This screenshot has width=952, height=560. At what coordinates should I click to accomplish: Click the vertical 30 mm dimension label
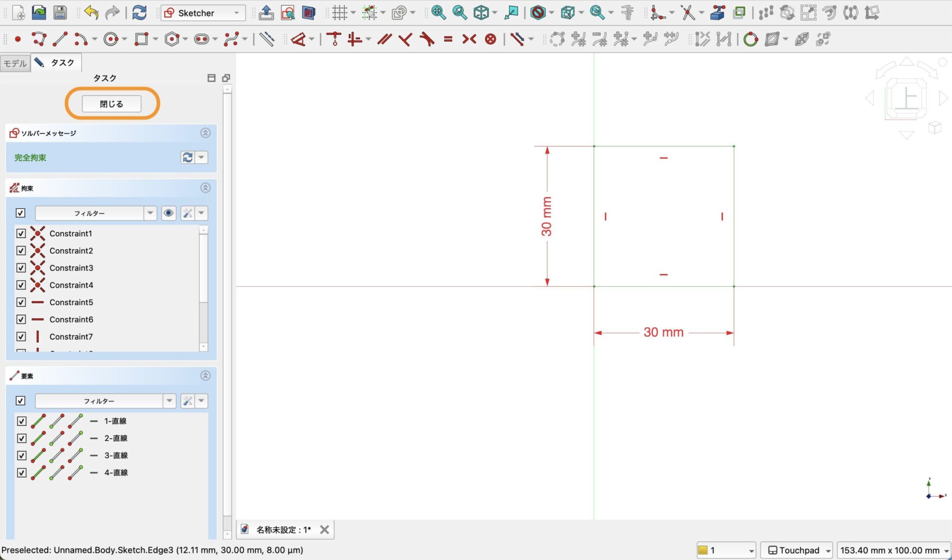(547, 216)
